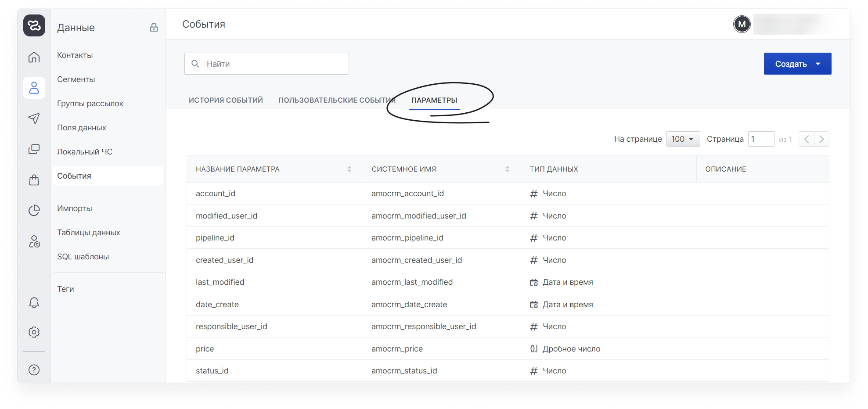Open SQL шаблоны menu item
The width and height of the screenshot is (868, 409).
click(83, 257)
